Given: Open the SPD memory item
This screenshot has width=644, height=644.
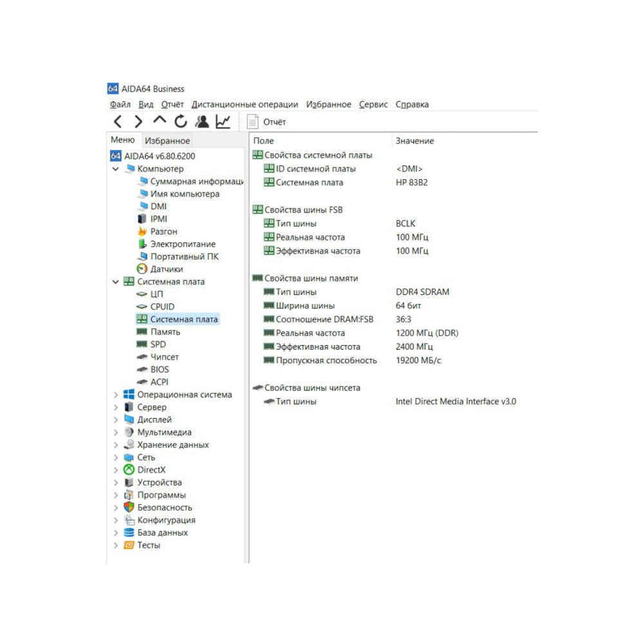Looking at the screenshot, I should tap(151, 345).
